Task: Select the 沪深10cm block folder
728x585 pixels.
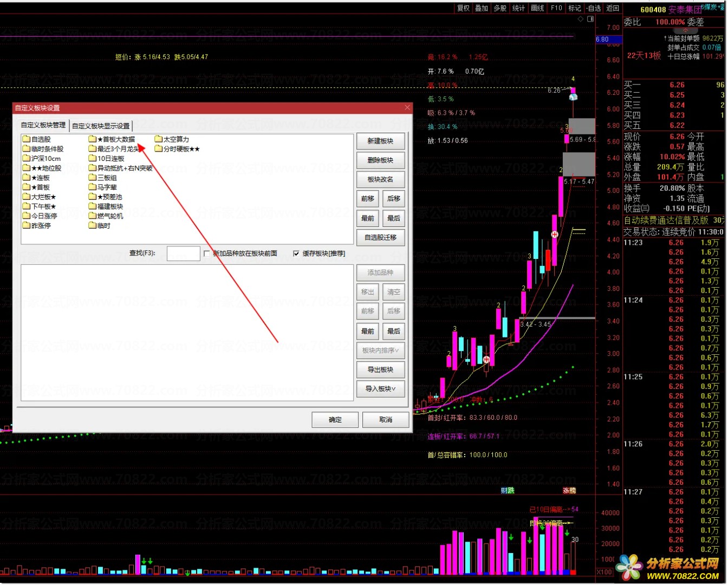Action: click(x=42, y=159)
